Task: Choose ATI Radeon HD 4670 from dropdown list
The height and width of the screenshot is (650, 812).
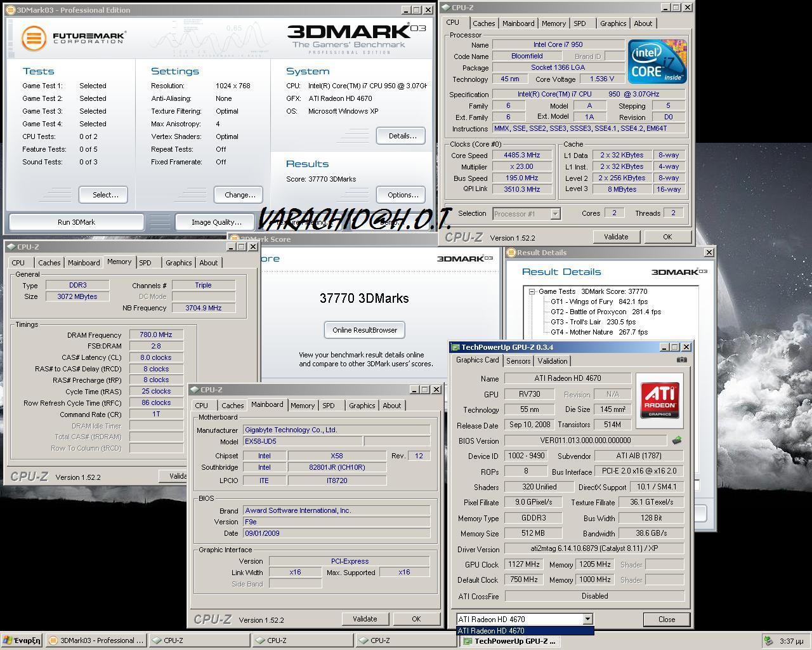Action: pos(525,631)
